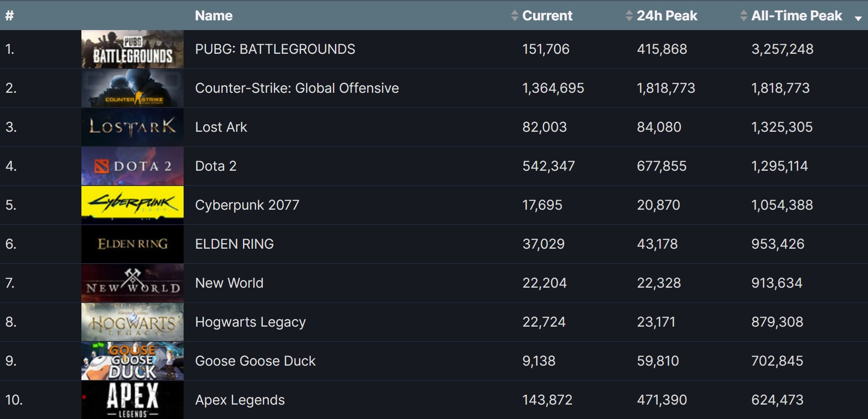868x419 pixels.
Task: Click the Name column header
Action: (x=214, y=16)
